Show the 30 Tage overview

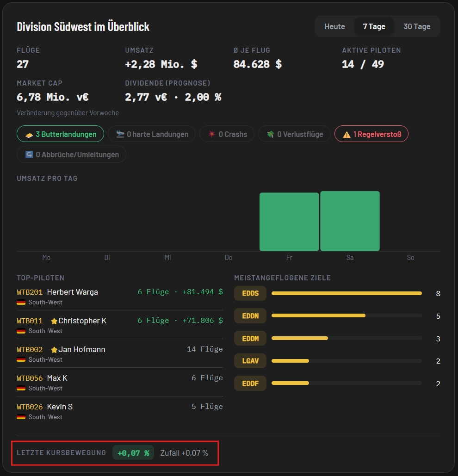point(417,26)
